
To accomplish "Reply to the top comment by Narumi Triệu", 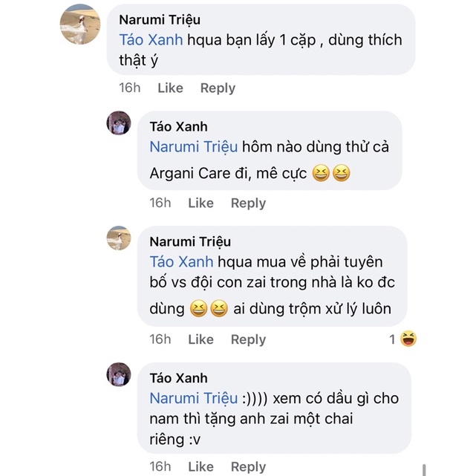I will point(218,88).
